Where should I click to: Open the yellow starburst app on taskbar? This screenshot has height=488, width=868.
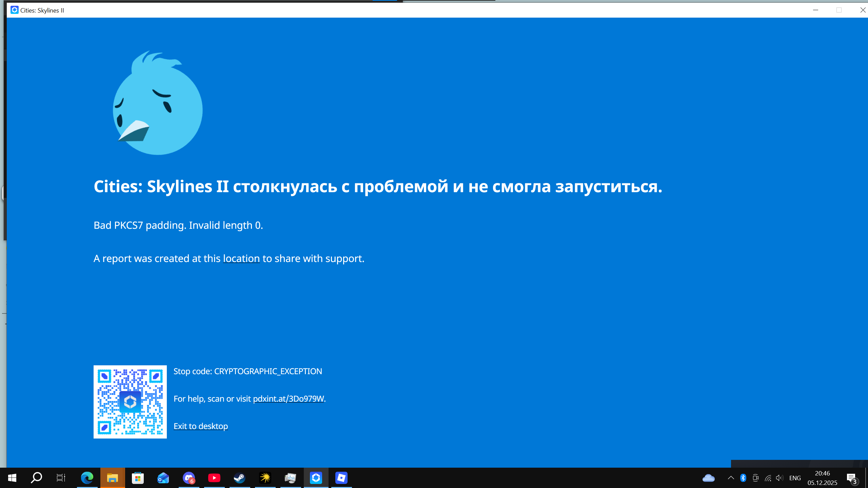265,478
